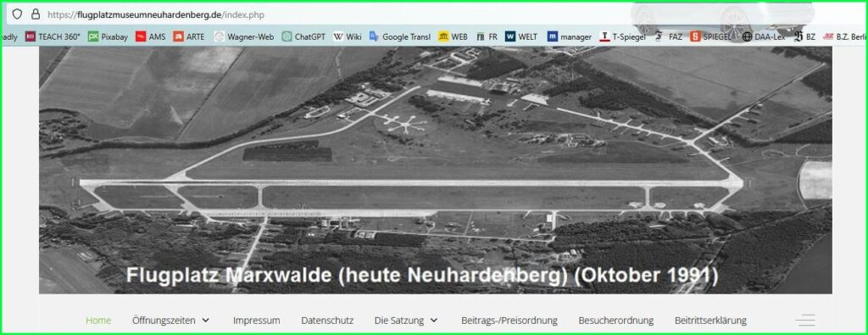Image resolution: width=868 pixels, height=335 pixels.
Task: Expand the Öffnungszeiten dropdown arrow
Action: click(206, 320)
